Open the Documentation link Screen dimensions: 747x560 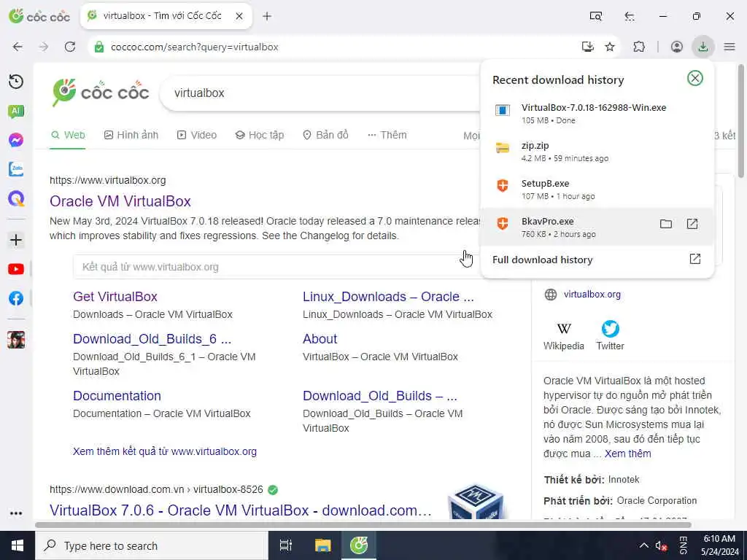[117, 396]
